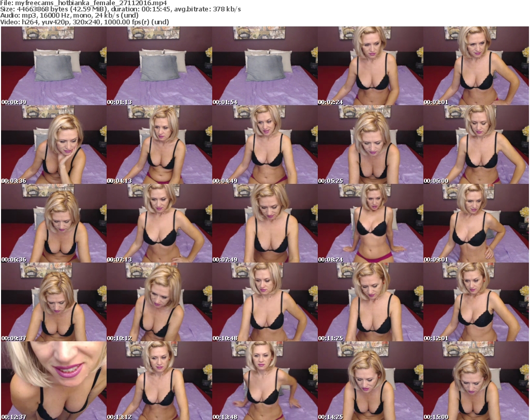Viewport: 530px width, 420px height.
Task: Click the thumbnail timestamped 00:00:39
Action: point(53,66)
